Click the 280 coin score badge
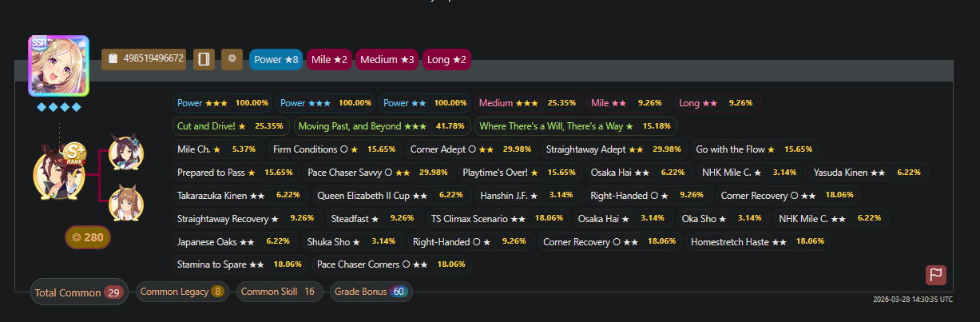 pos(88,237)
